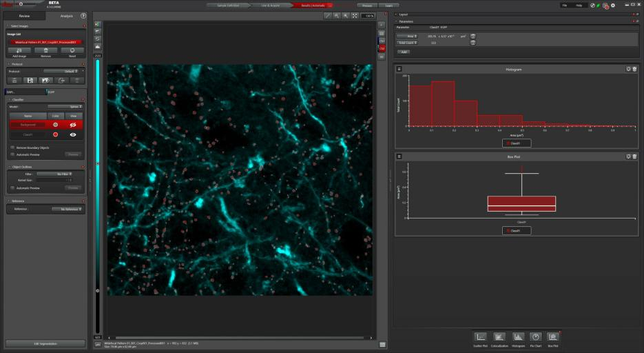The height and width of the screenshot is (353, 644).
Task: Open Histogram chart settings gear
Action: coord(628,69)
